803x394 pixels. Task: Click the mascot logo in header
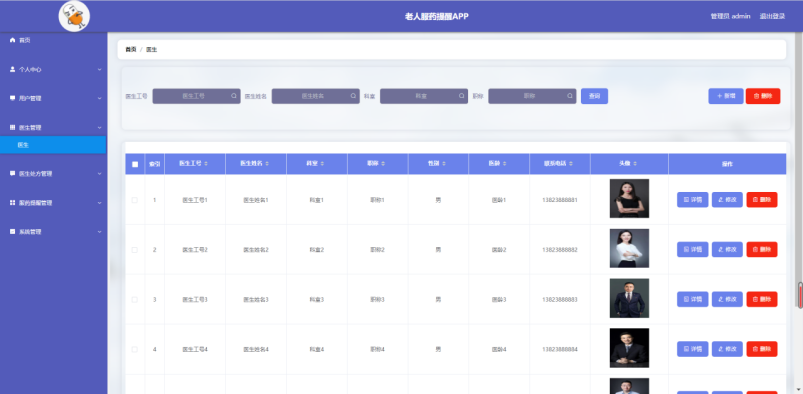(74, 16)
